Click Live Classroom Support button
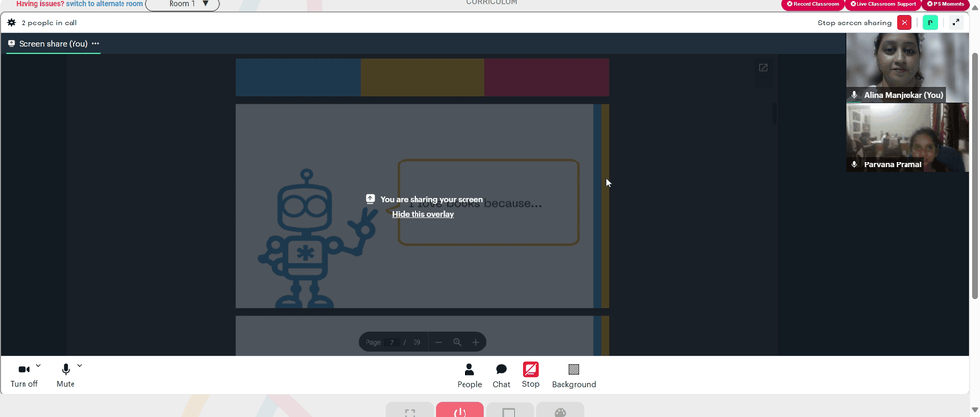The image size is (980, 417). [x=883, y=4]
